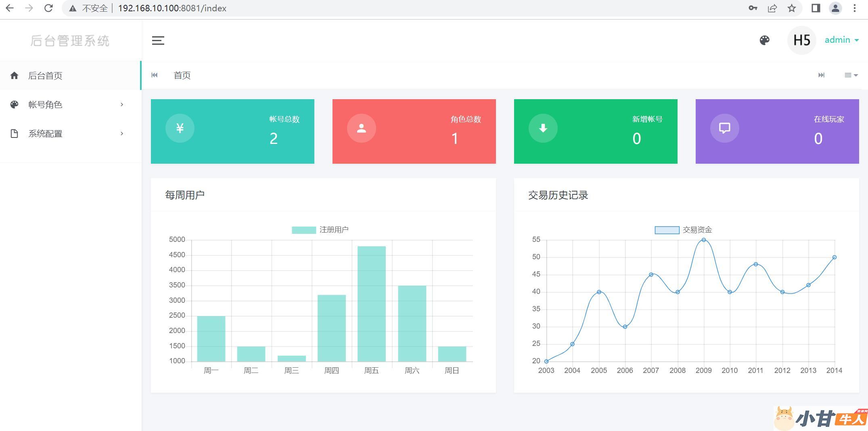Expand the 帐号角色 sidebar menu

[x=67, y=105]
